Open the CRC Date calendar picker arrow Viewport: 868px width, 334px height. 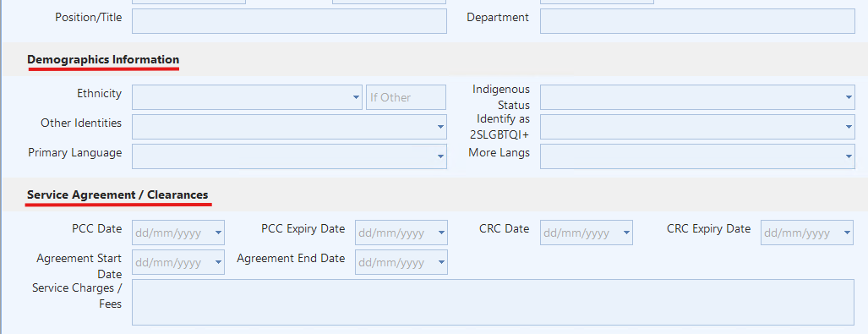[626, 233]
